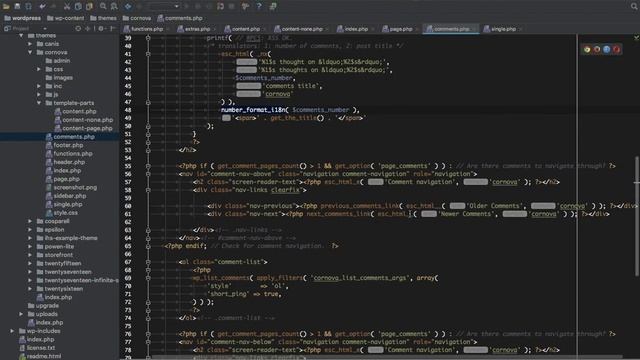Click the Undo arrow icon
The height and width of the screenshot is (360, 640).
click(42, 6)
